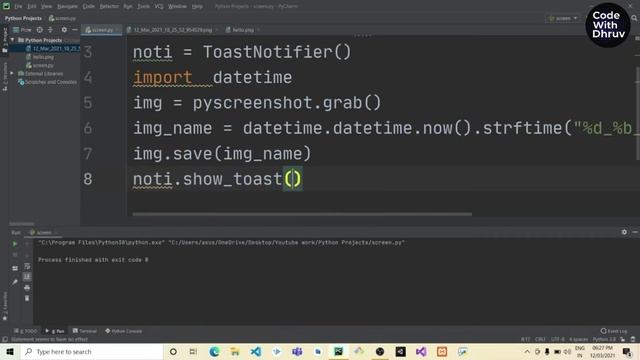Open the Edit menu

[32, 7]
